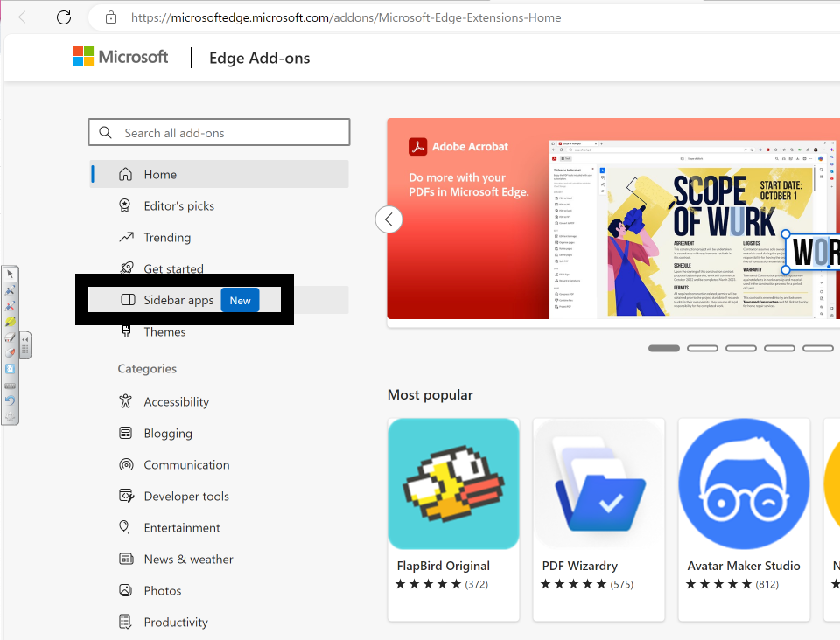840x640 pixels.
Task: Browse the Accessibility category
Action: pyautogui.click(x=176, y=402)
